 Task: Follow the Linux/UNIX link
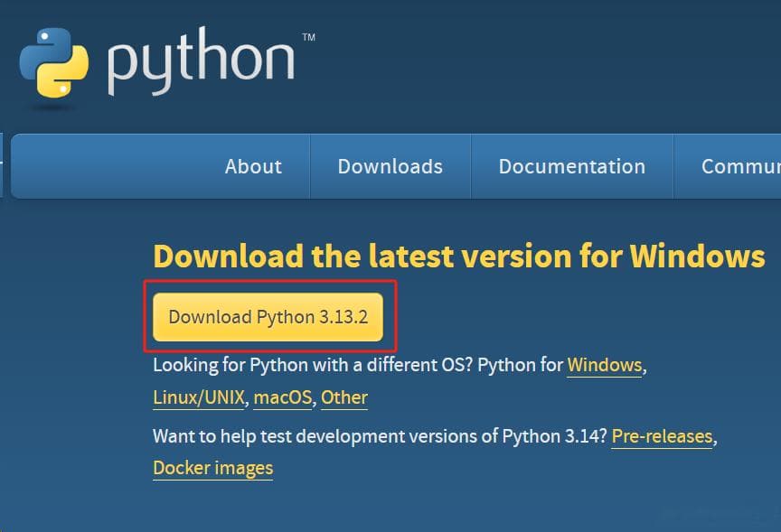[199, 397]
